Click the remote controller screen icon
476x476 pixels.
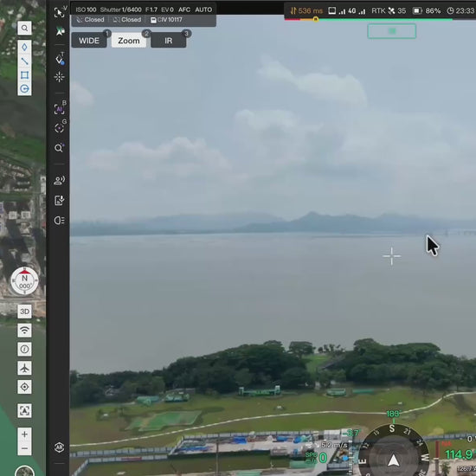pyautogui.click(x=332, y=11)
